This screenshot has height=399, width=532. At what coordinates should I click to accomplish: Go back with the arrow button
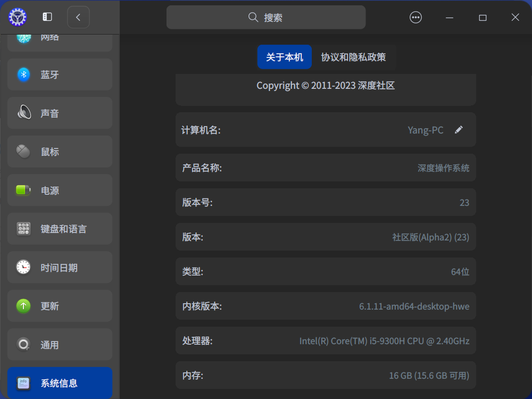point(78,17)
